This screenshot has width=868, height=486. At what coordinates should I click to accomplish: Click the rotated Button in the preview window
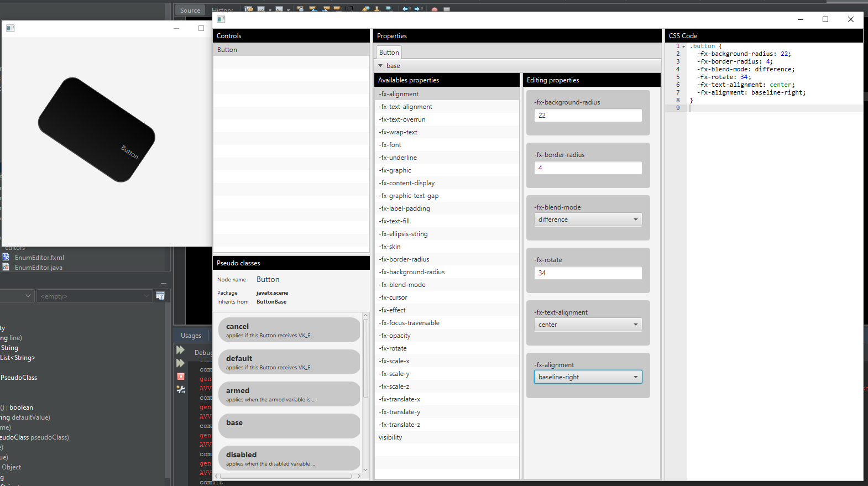(x=97, y=129)
